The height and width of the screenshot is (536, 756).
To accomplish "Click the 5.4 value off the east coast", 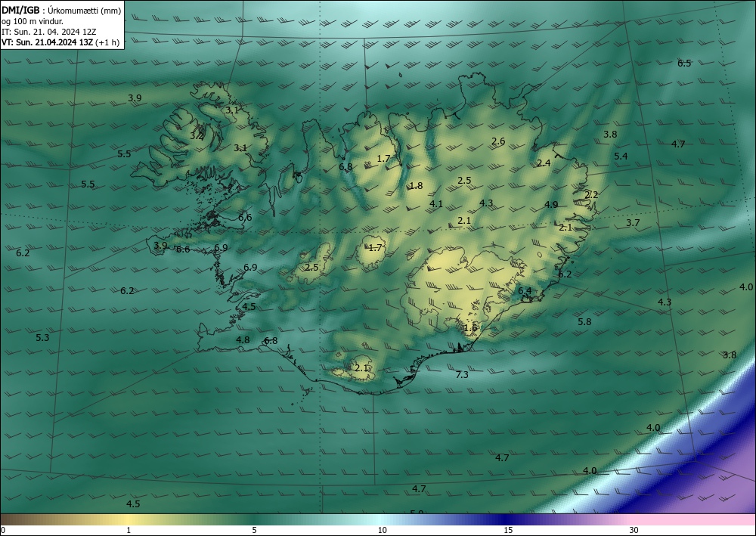I will click(x=621, y=156).
